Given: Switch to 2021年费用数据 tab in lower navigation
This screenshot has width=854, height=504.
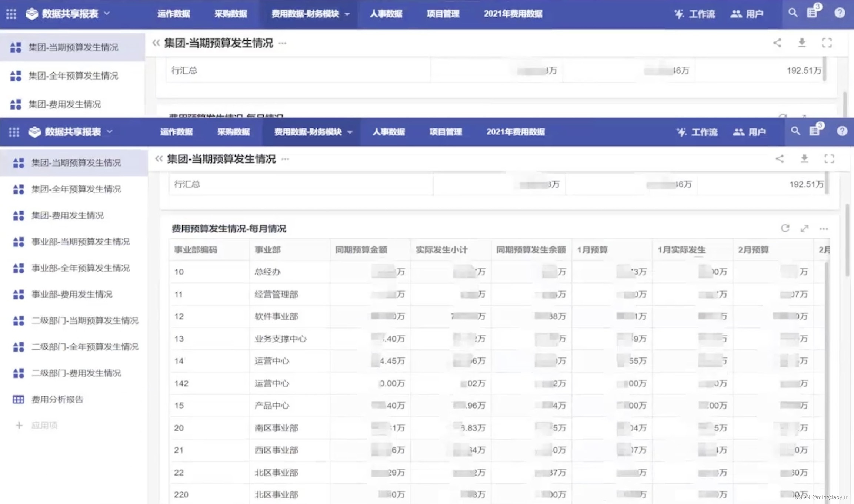Looking at the screenshot, I should click(515, 132).
